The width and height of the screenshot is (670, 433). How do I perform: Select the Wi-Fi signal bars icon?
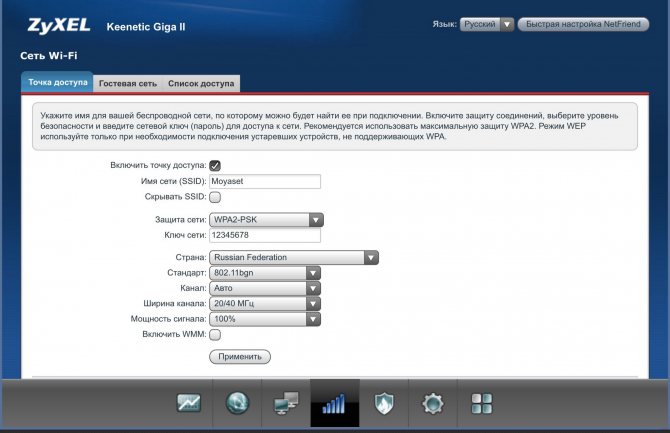click(x=335, y=403)
